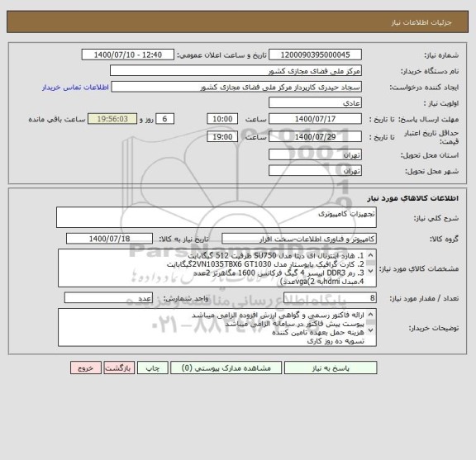Click response deadline time 10:00

pos(222,119)
